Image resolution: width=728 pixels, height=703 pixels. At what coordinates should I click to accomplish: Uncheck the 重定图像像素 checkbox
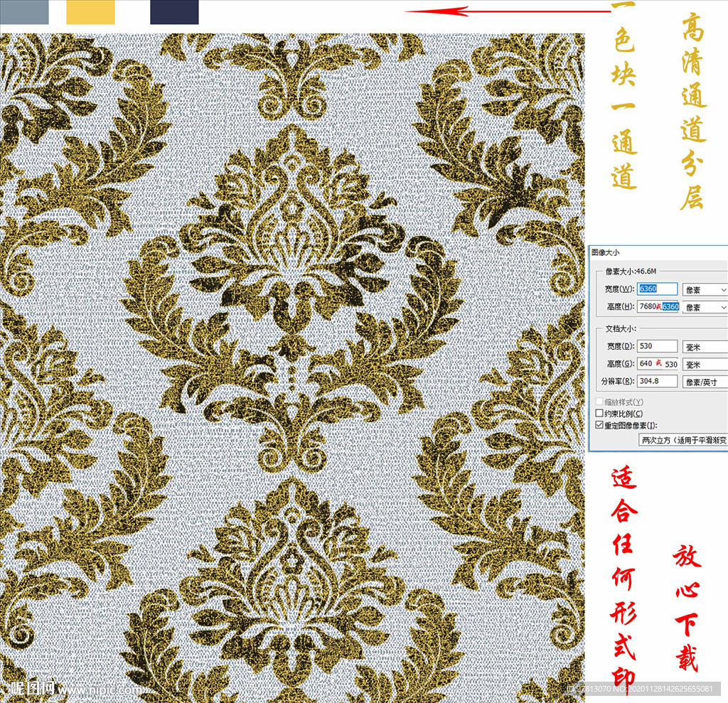pos(599,425)
